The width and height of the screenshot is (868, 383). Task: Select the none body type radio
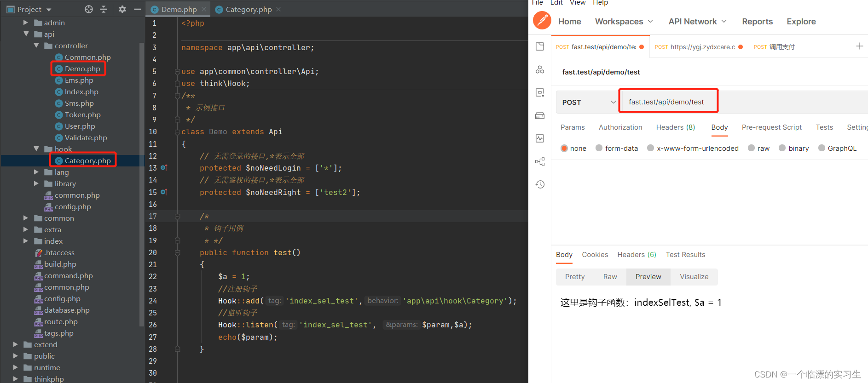564,148
